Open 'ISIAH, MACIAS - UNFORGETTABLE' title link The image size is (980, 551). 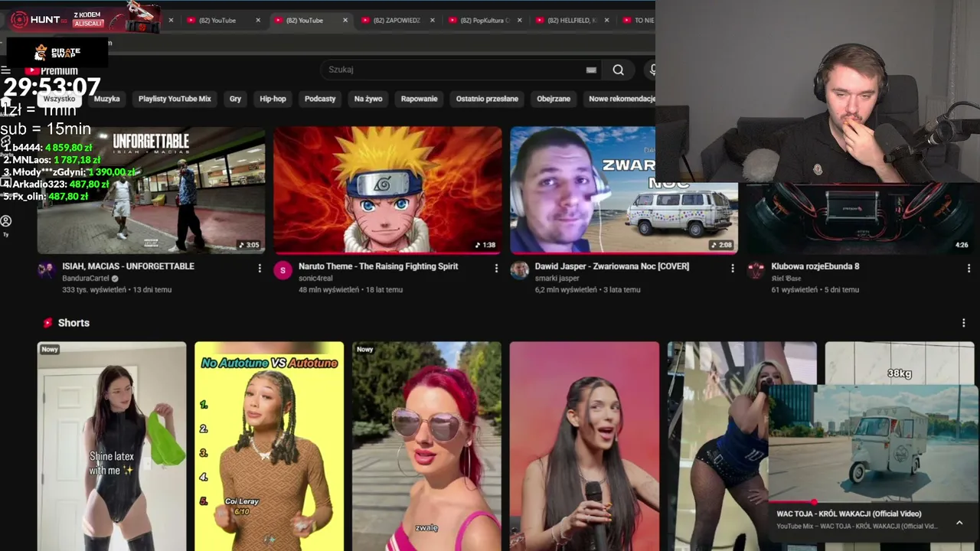(x=128, y=266)
